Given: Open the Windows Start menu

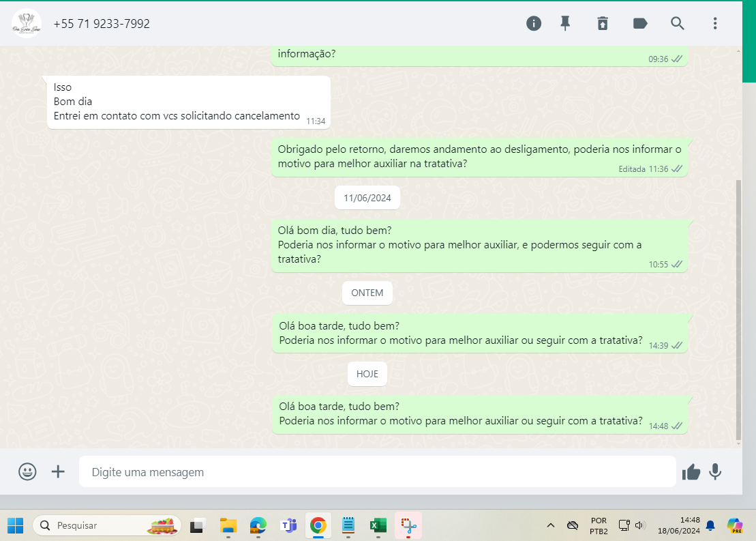Looking at the screenshot, I should coord(15,525).
